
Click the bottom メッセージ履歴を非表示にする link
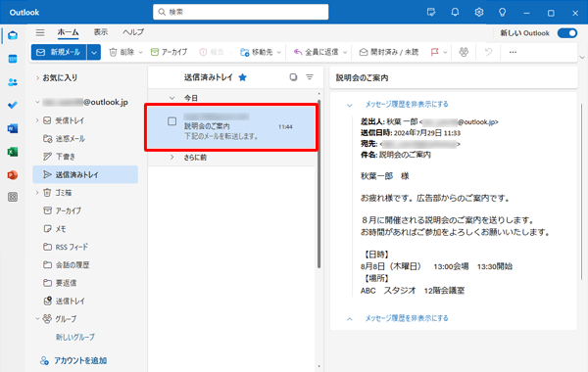click(407, 318)
